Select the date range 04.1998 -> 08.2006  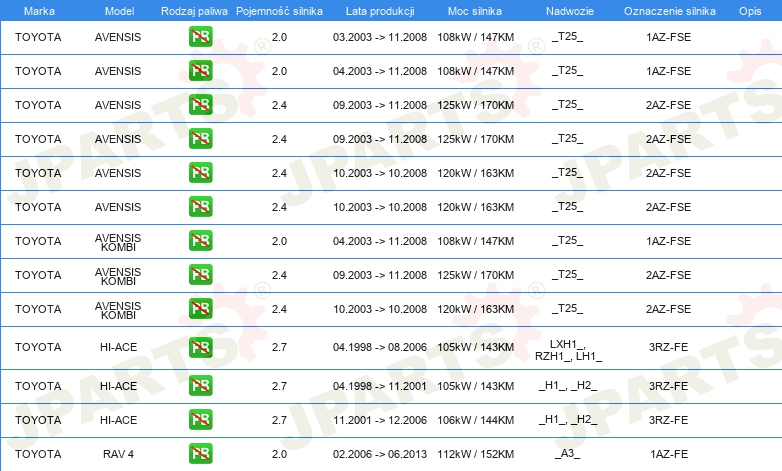point(380,347)
